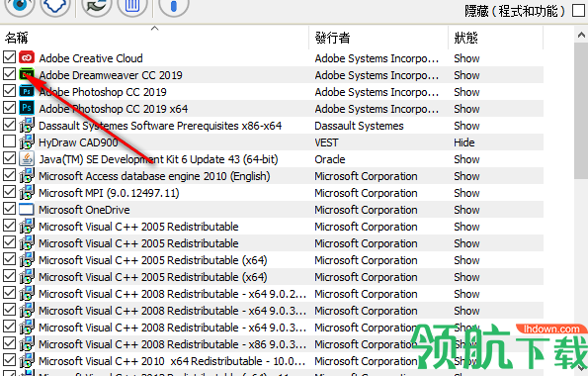588x376 pixels.
Task: Uncheck the Microsoft OneDrive checkbox
Action: (9, 209)
